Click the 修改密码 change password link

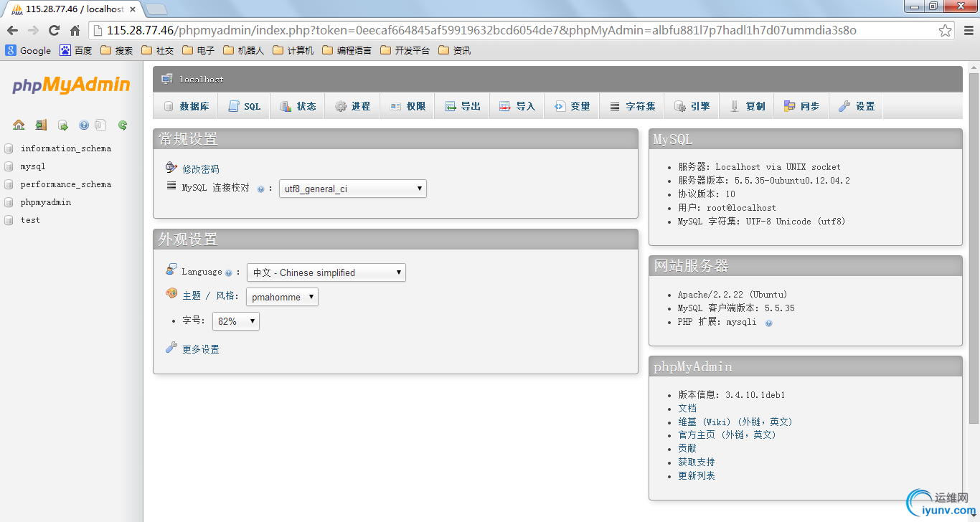(x=201, y=169)
